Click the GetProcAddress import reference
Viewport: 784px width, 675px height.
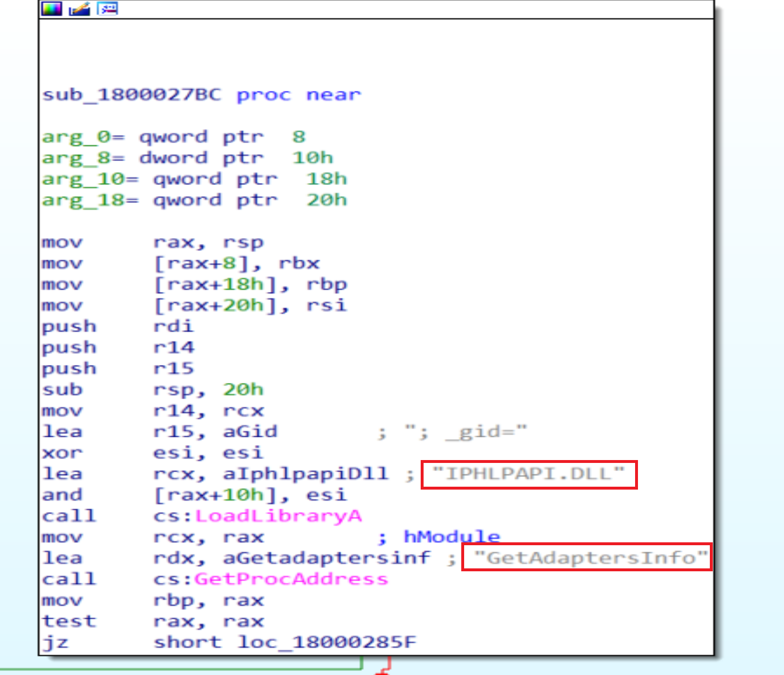(291, 579)
